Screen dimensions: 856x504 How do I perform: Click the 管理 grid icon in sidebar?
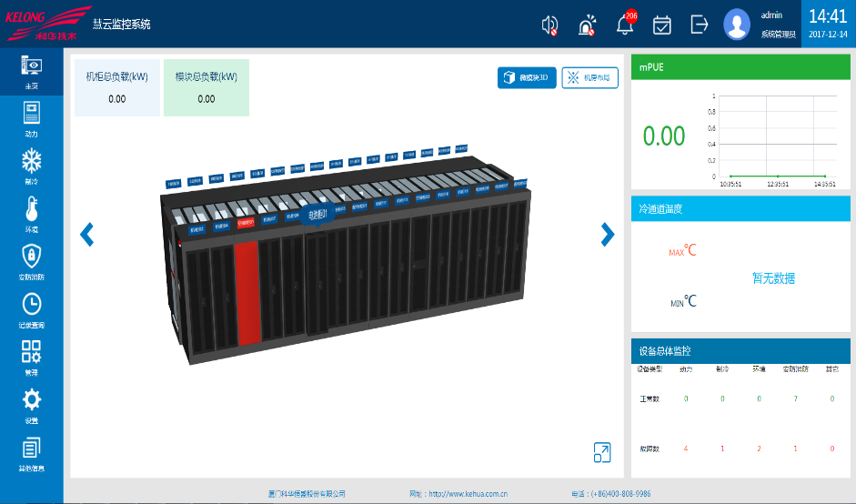point(31,353)
